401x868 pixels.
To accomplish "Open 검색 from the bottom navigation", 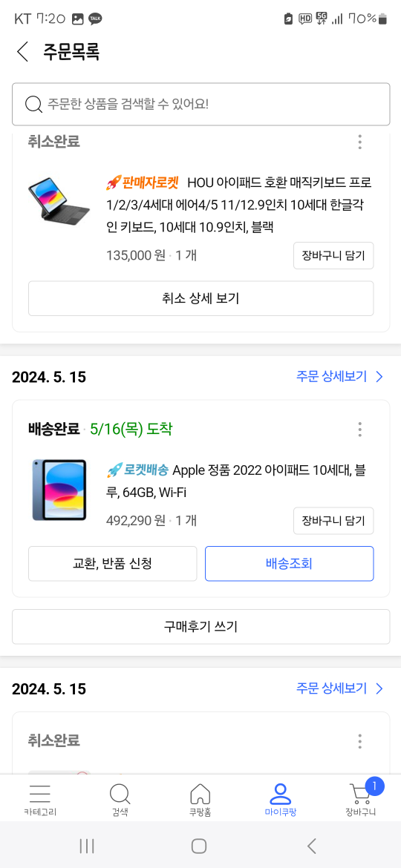I will click(x=120, y=800).
